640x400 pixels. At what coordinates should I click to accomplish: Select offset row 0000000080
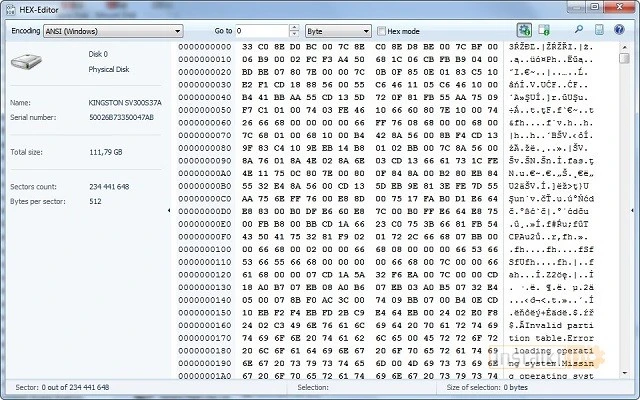205,148
